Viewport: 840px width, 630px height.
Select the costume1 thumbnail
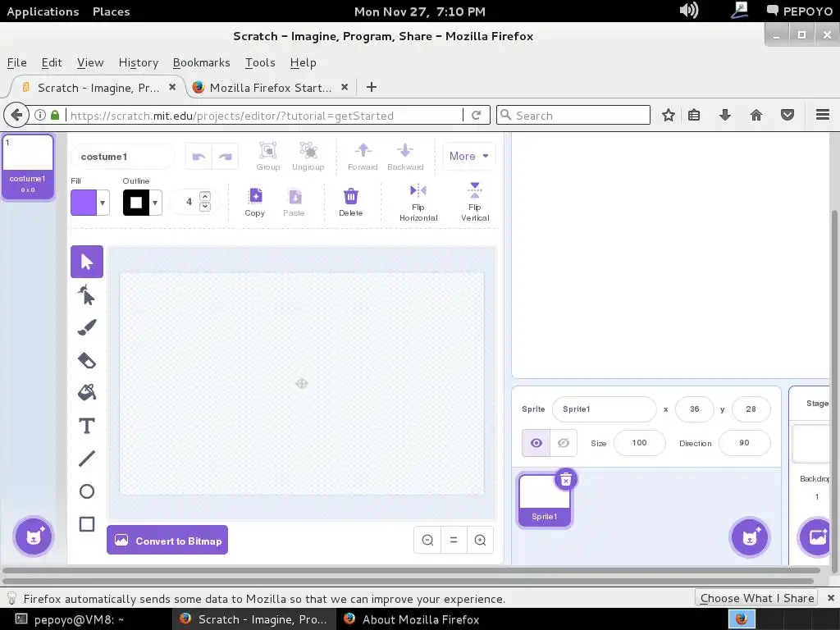tap(28, 167)
